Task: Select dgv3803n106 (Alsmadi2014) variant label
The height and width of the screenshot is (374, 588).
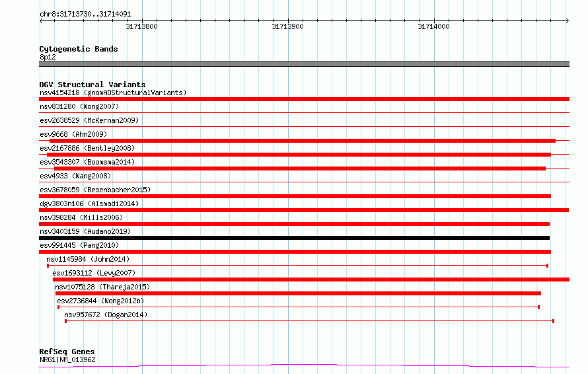Action: [x=89, y=204]
